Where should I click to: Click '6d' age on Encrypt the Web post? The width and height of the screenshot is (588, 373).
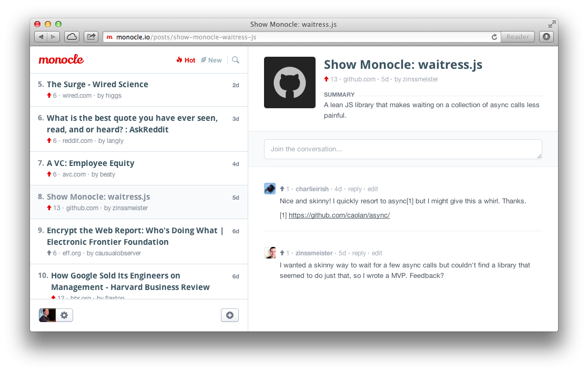[236, 231]
